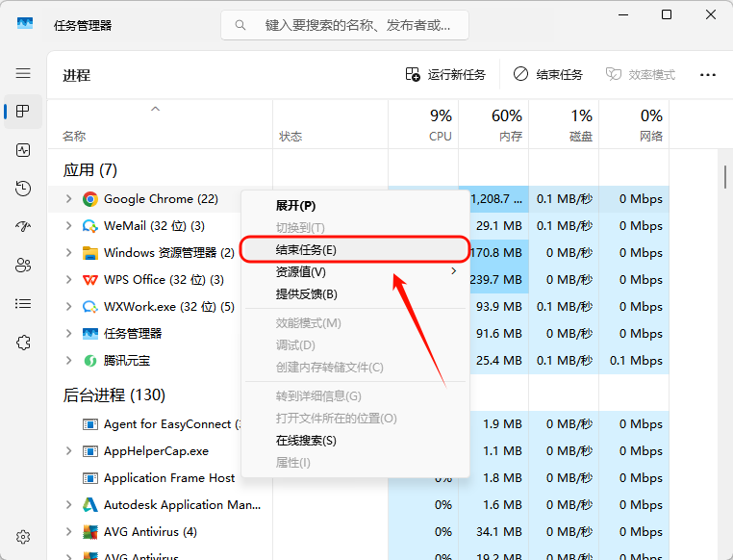Choose 在线搜索(S) in context menu
The height and width of the screenshot is (560, 733).
[355, 441]
